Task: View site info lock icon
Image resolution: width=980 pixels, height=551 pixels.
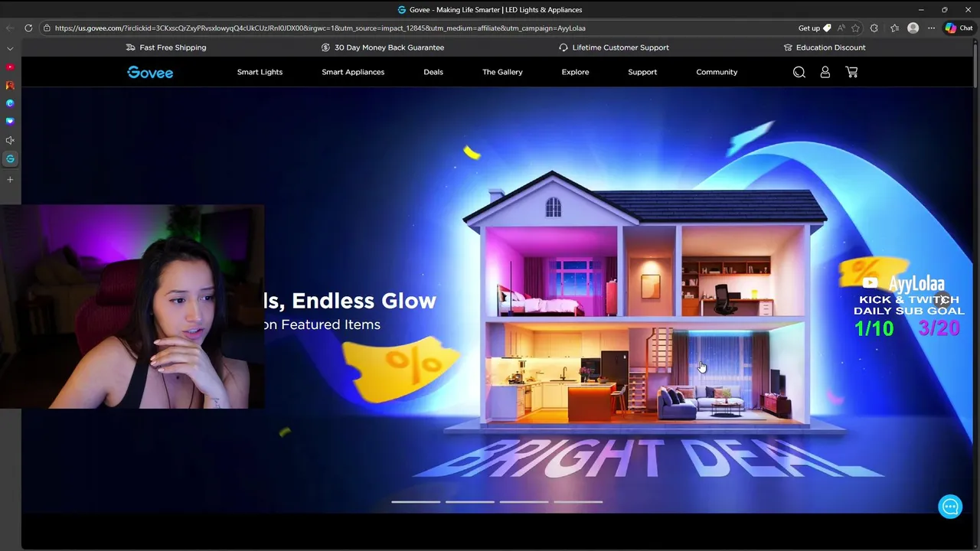Action: [47, 28]
